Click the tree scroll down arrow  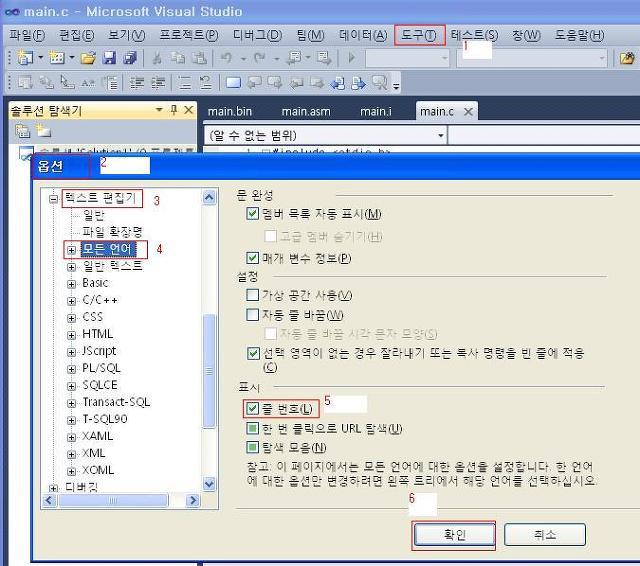209,484
